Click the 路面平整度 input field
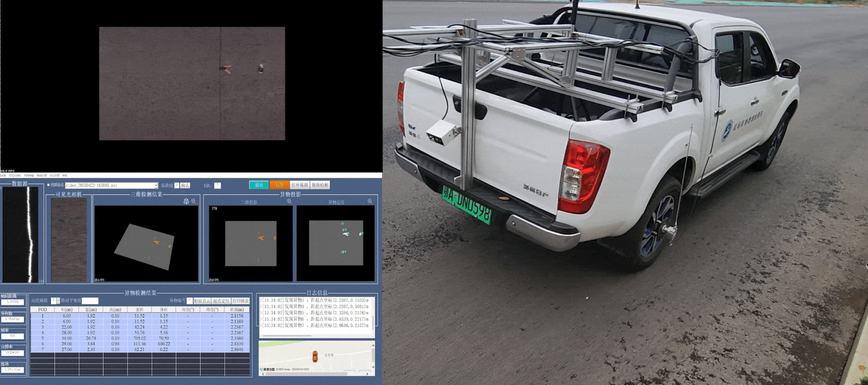This screenshot has height=385, width=868. point(90,301)
